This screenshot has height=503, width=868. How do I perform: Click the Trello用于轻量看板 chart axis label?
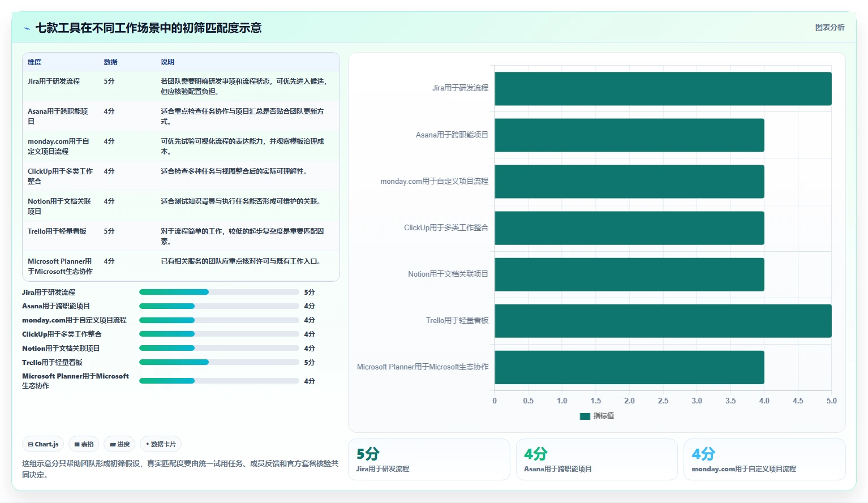tap(457, 321)
